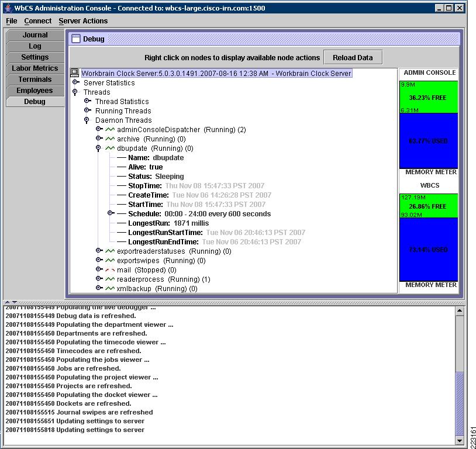Screen dimensions: 476x449
Task: Open the Connect menu
Action: click(x=38, y=21)
